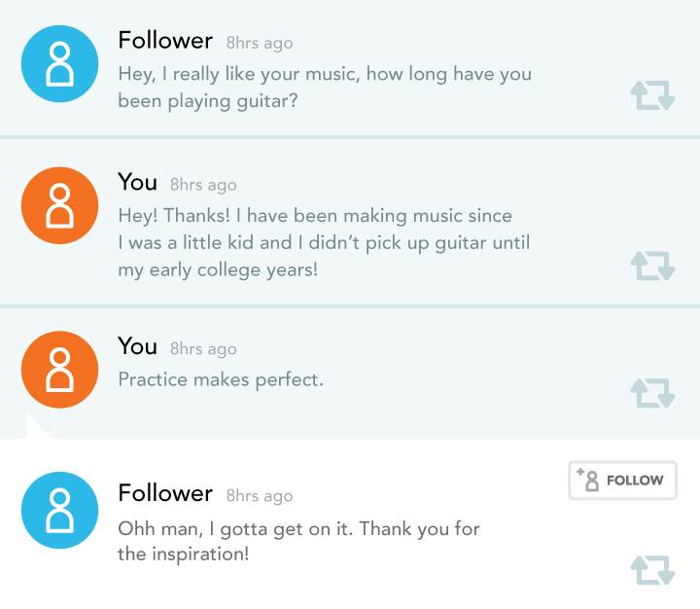Select the "how long have you been playing guitar" text
The width and height of the screenshot is (700, 609).
[324, 87]
